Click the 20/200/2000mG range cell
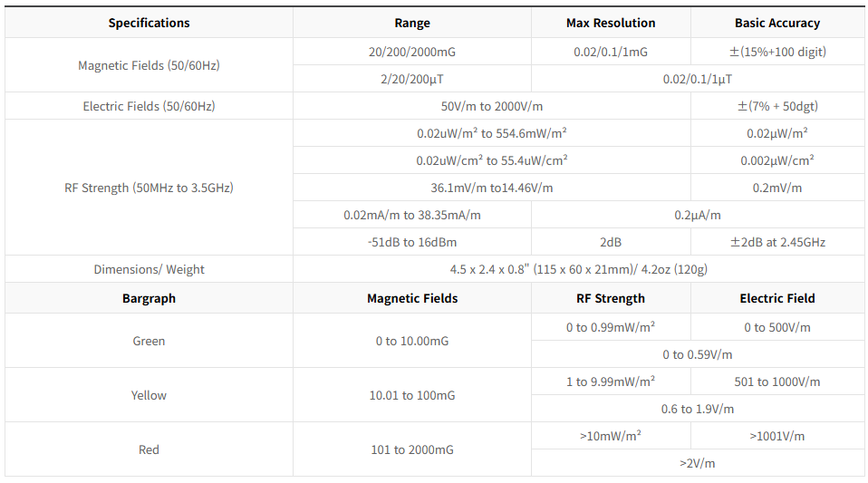The image size is (868, 483). pos(412,52)
